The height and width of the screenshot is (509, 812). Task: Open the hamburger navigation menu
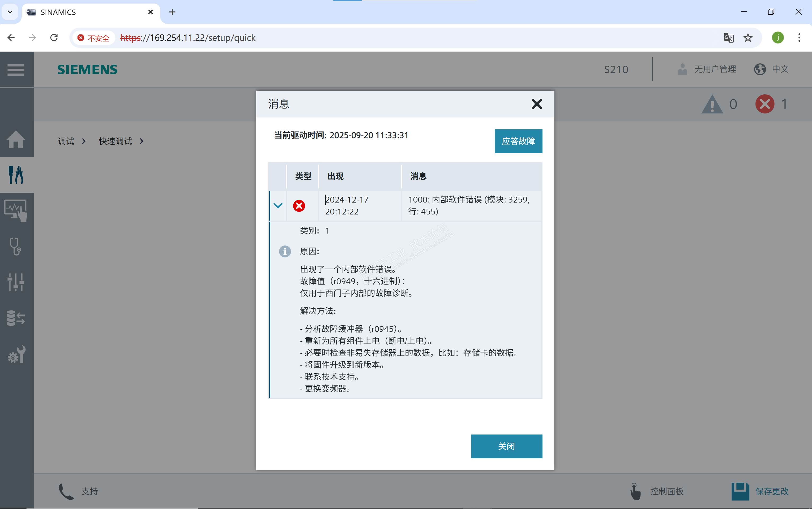click(x=16, y=70)
